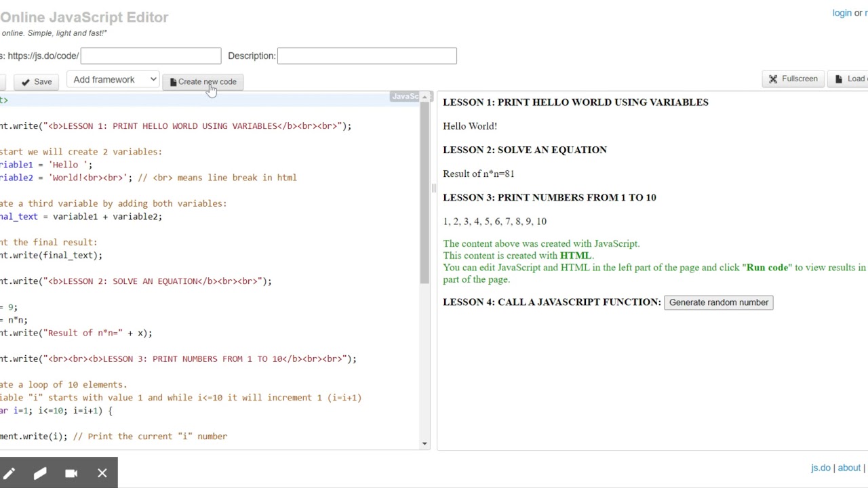Click the code line 'nt.write(final_text);'
This screenshot has width=868, height=488.
(x=51, y=256)
